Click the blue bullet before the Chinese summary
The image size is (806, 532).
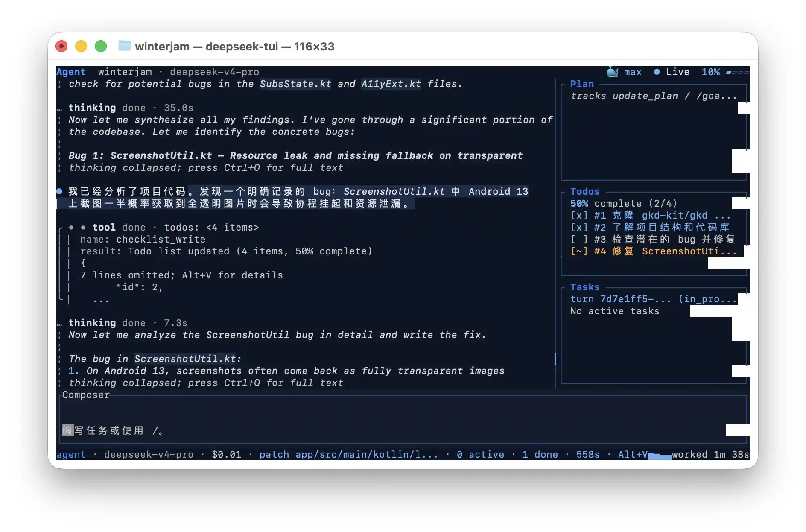click(59, 191)
